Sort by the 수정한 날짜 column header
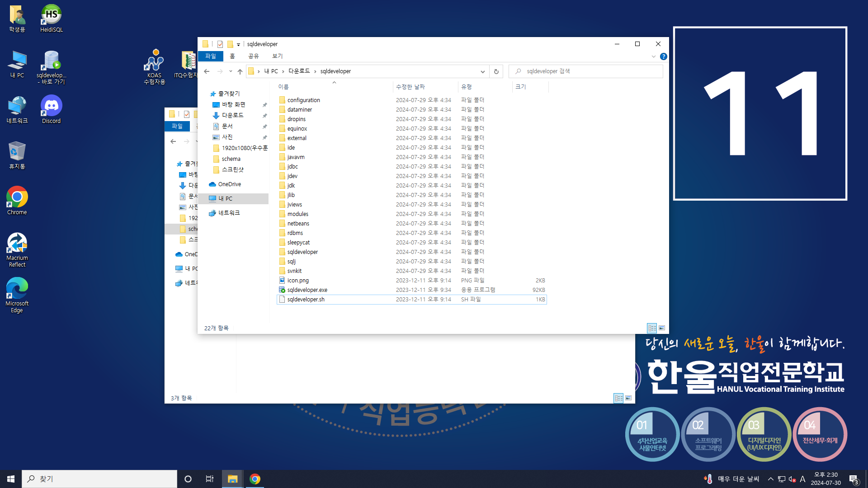868x488 pixels. click(410, 87)
